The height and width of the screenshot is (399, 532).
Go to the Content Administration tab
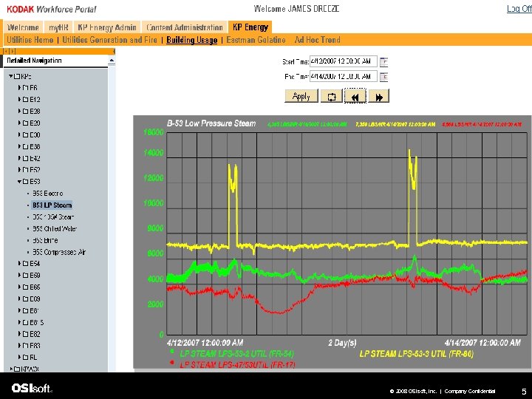pyautogui.click(x=185, y=27)
